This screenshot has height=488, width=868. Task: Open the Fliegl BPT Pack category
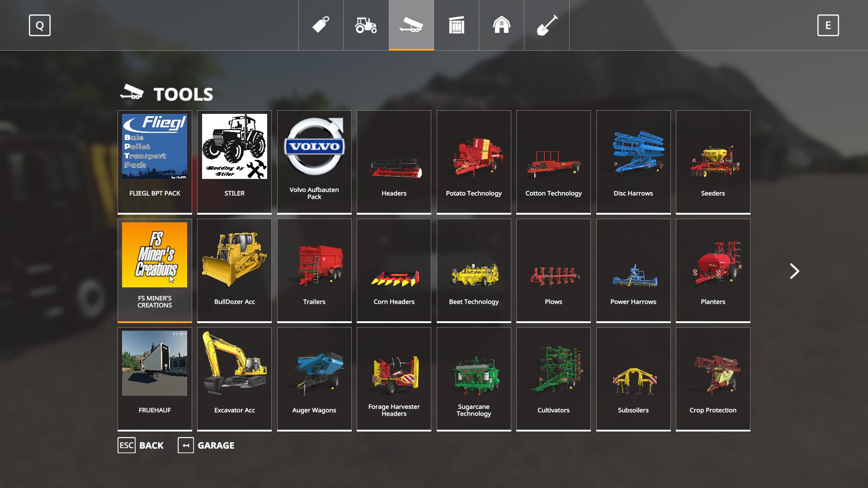[155, 161]
